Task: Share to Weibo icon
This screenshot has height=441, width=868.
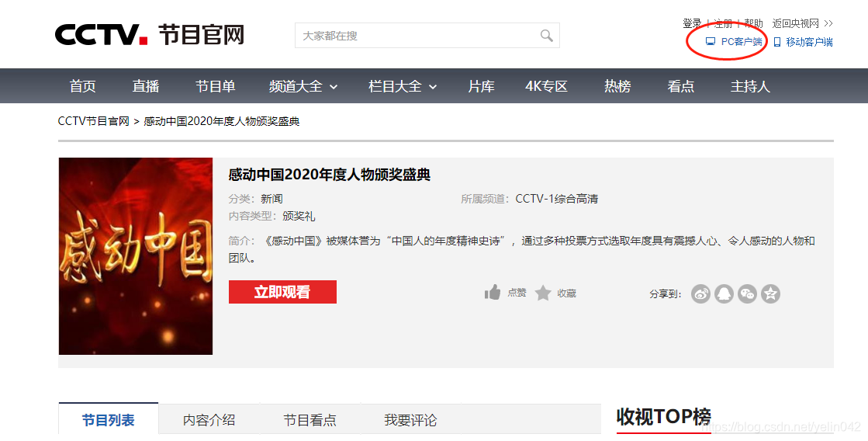Action: click(700, 293)
